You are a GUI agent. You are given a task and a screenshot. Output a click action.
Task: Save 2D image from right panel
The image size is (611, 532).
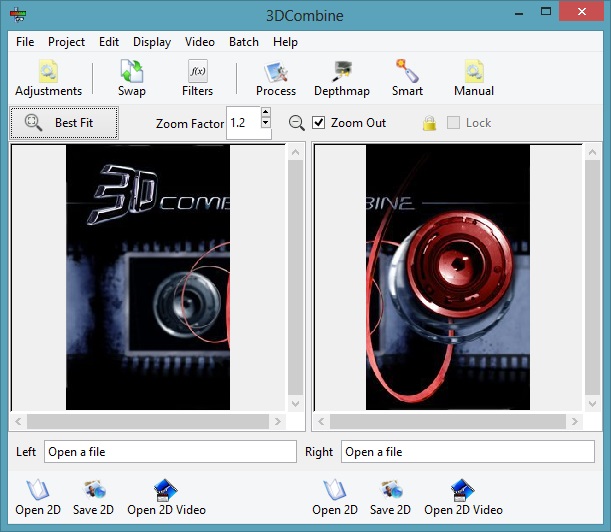(390, 497)
